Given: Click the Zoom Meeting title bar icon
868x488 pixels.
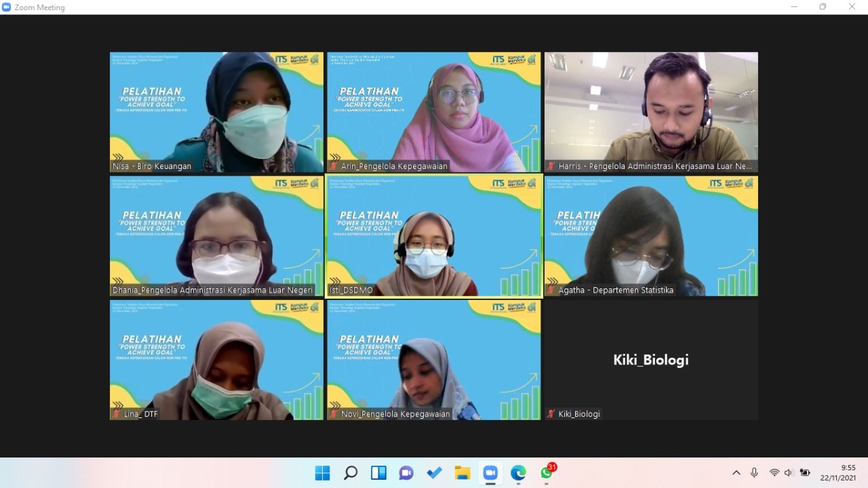Looking at the screenshot, I should click(x=7, y=7).
